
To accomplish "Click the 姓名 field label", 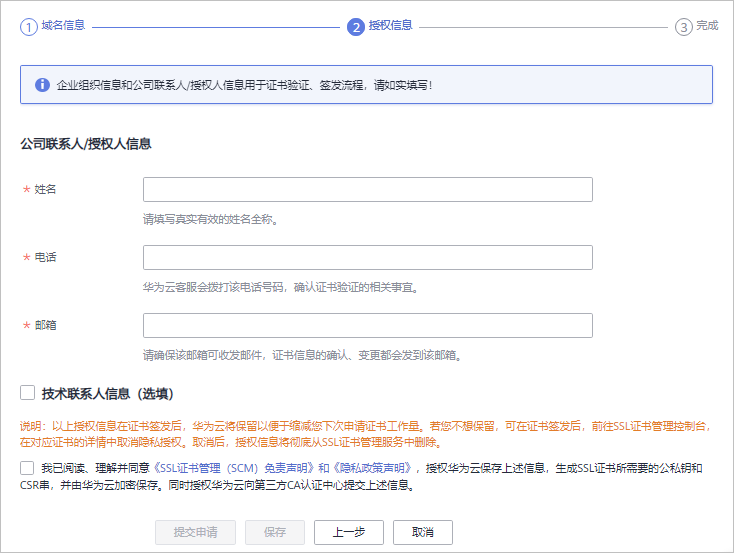I will click(45, 189).
